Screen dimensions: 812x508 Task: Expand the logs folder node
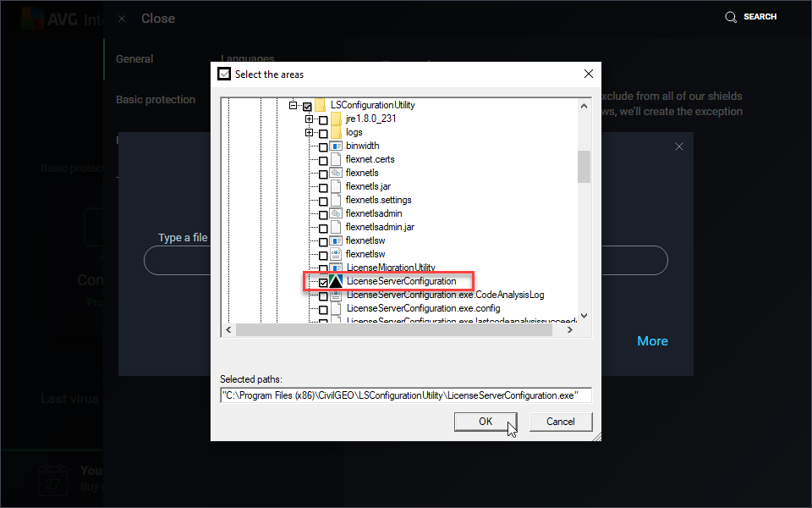pos(310,132)
